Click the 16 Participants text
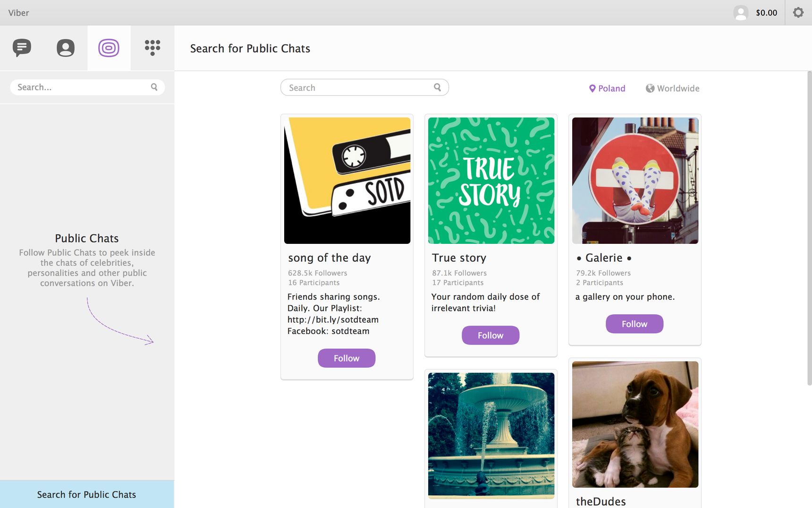 coord(314,283)
